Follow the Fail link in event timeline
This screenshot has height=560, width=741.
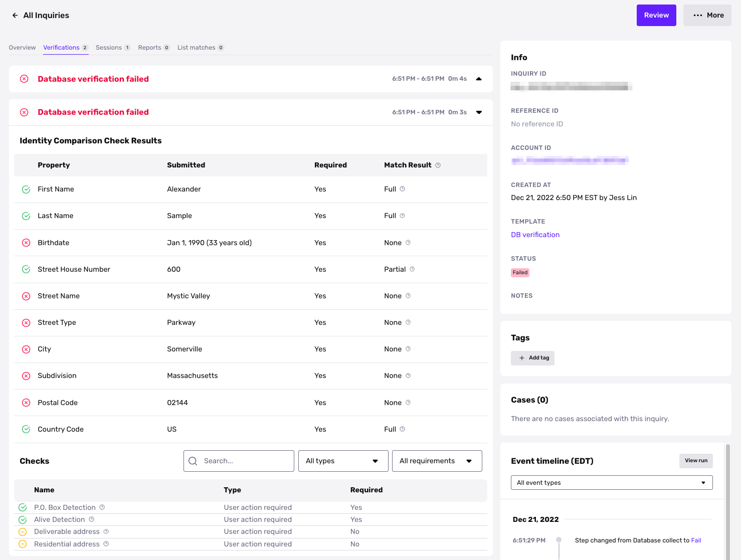(x=696, y=540)
